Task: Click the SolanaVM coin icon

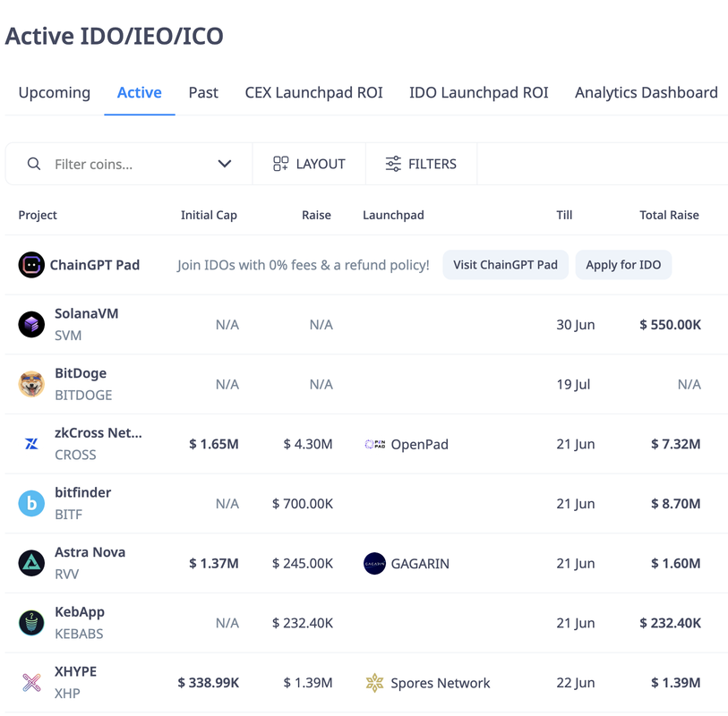Action: [x=31, y=324]
